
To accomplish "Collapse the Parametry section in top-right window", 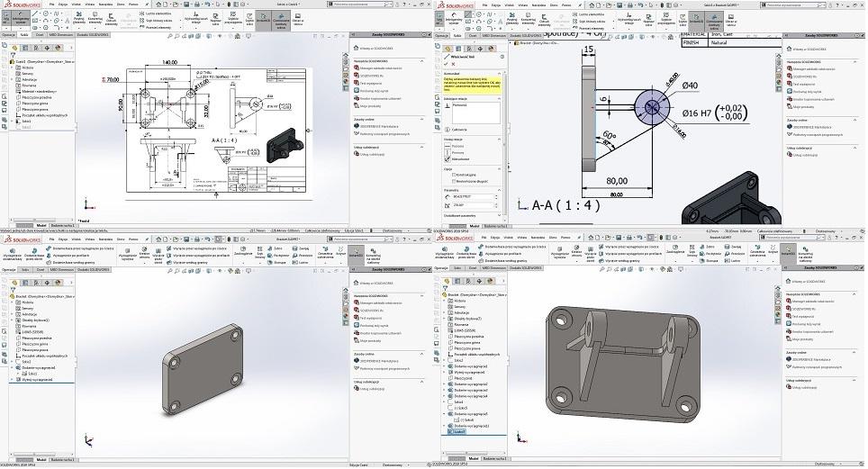I will (499, 190).
